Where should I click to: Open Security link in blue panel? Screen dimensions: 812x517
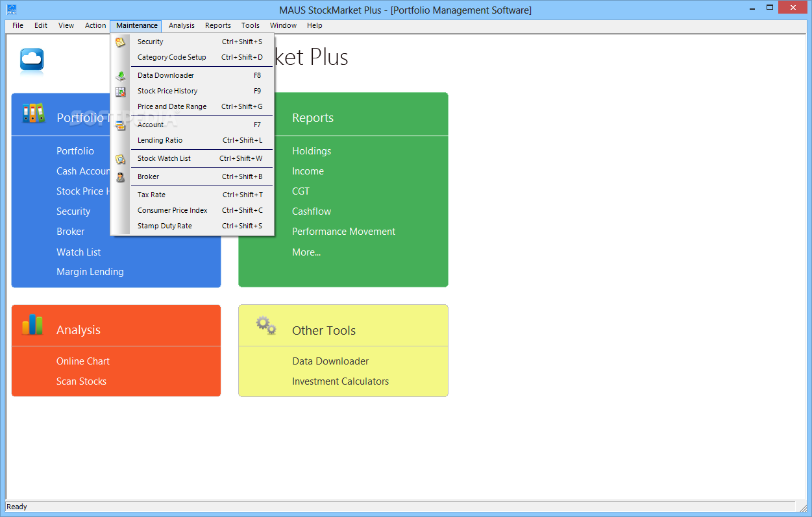coord(73,211)
